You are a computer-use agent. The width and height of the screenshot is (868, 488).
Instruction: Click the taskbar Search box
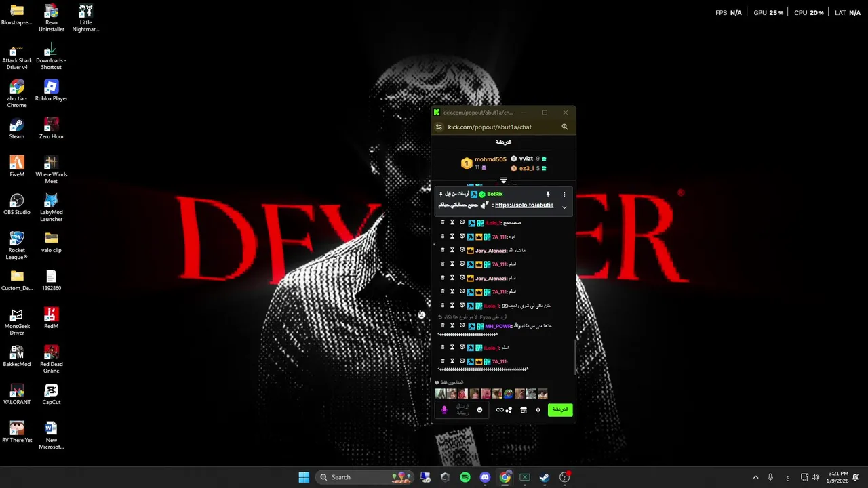point(363,477)
